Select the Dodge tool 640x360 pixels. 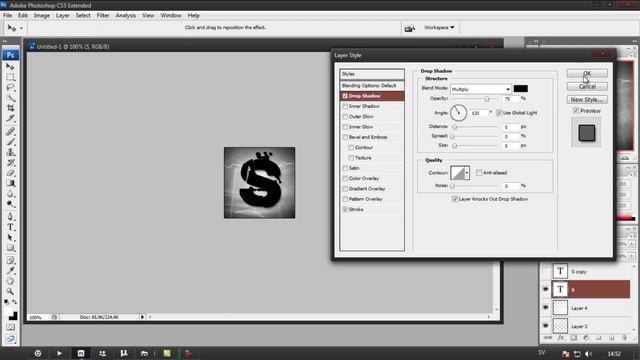point(10,204)
